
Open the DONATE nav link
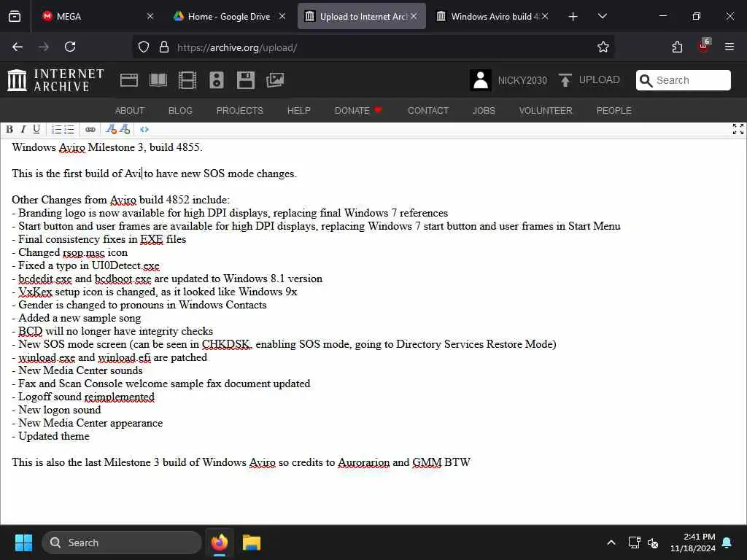tap(358, 111)
